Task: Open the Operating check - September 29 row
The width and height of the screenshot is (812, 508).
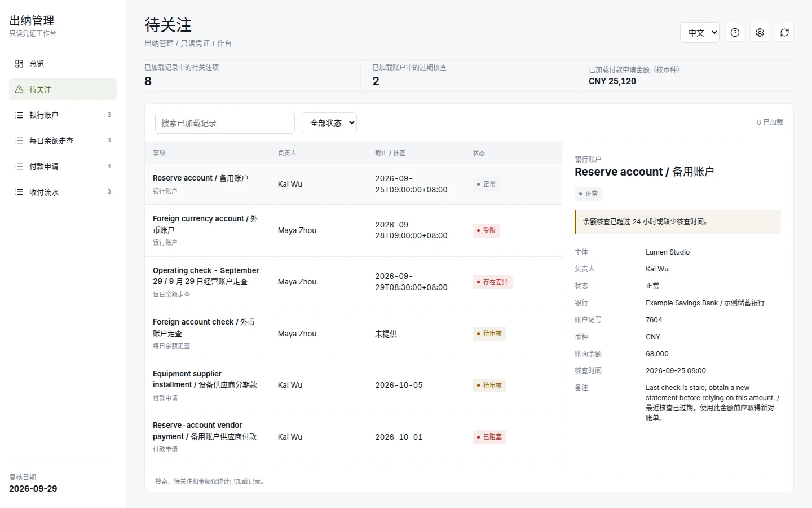Action: (353, 282)
